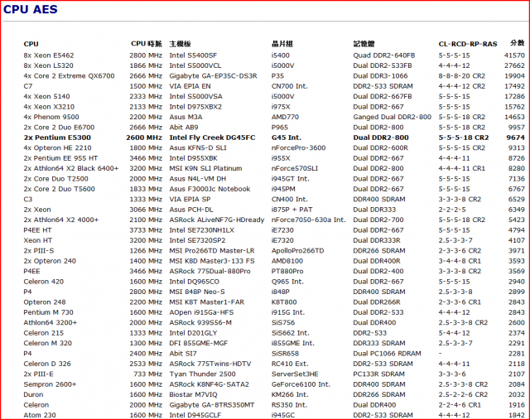Select 2x Athlon64 X2 Black 6400+
530x420 pixels.
tap(71, 168)
